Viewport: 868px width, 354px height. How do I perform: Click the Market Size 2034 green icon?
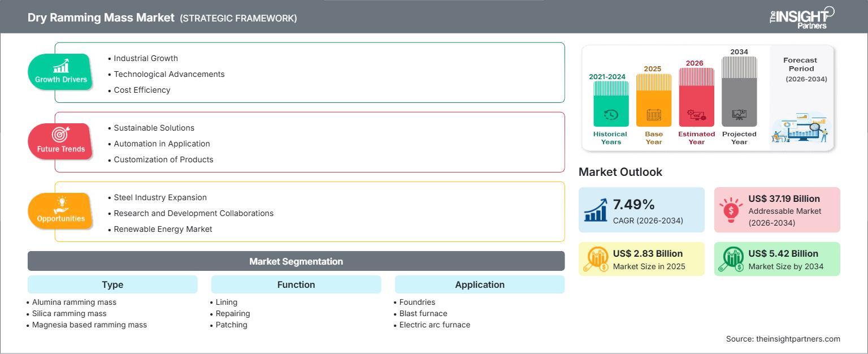coord(731,259)
